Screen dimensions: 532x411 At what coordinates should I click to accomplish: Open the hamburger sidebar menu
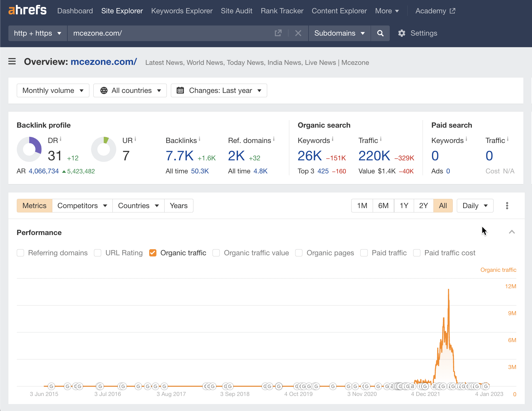[12, 62]
